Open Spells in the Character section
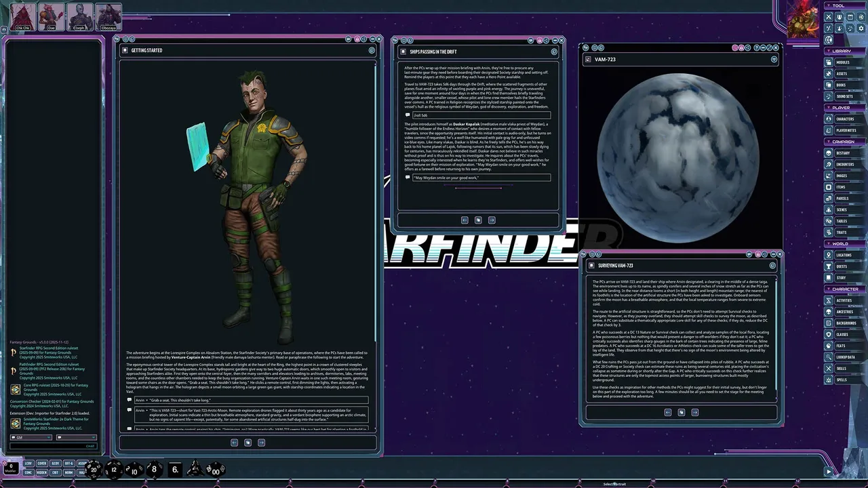Screen dimensions: 868x488 845,380
